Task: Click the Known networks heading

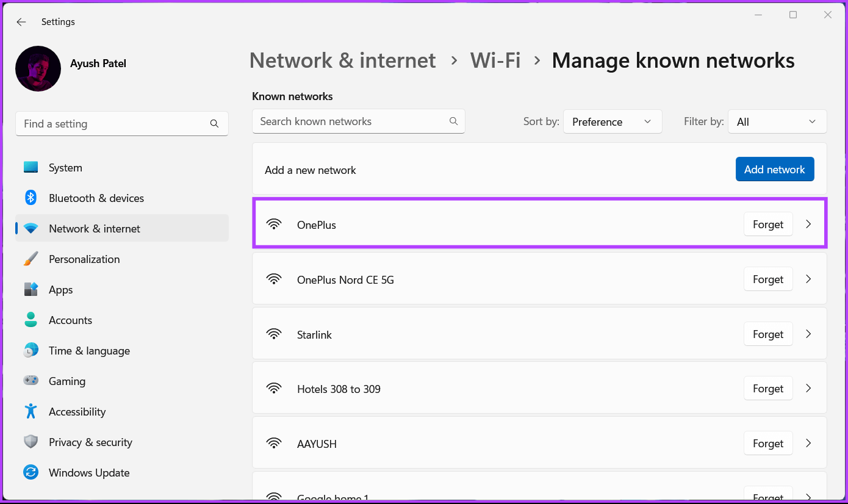Action: click(x=292, y=96)
